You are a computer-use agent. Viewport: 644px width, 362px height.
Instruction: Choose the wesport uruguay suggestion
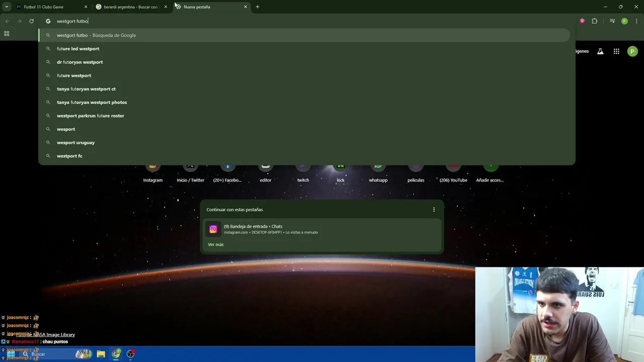(x=304, y=143)
